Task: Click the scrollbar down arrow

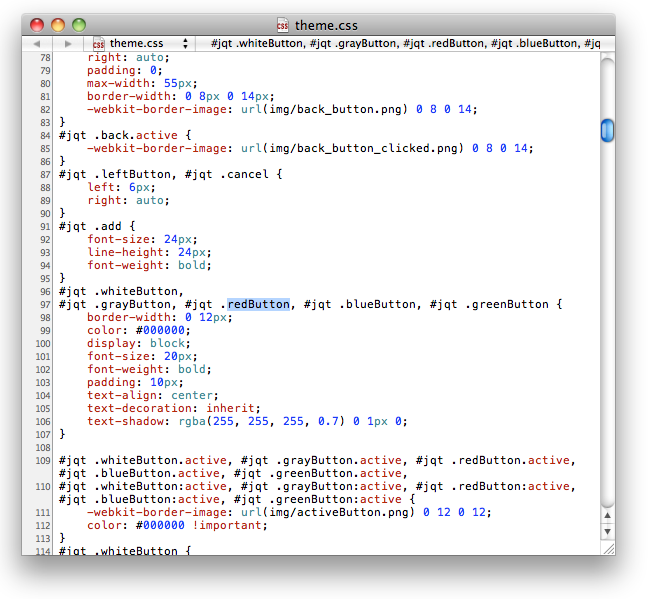Action: pos(607,532)
